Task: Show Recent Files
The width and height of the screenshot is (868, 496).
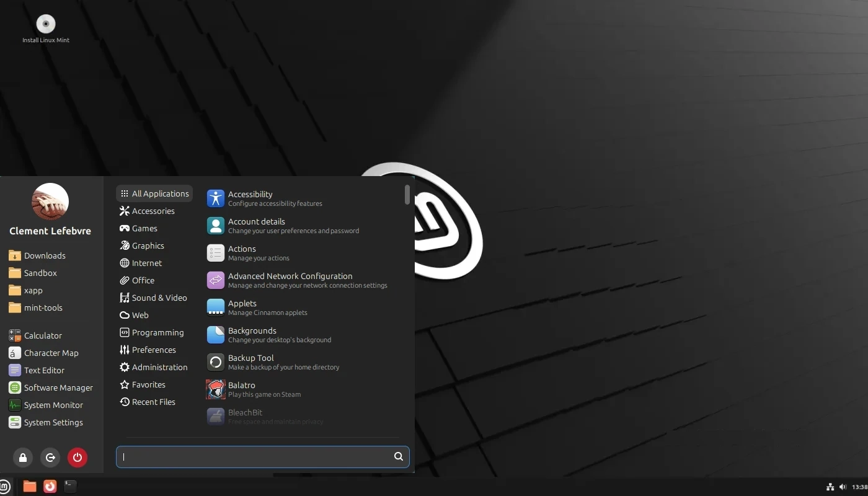Action: coord(154,402)
